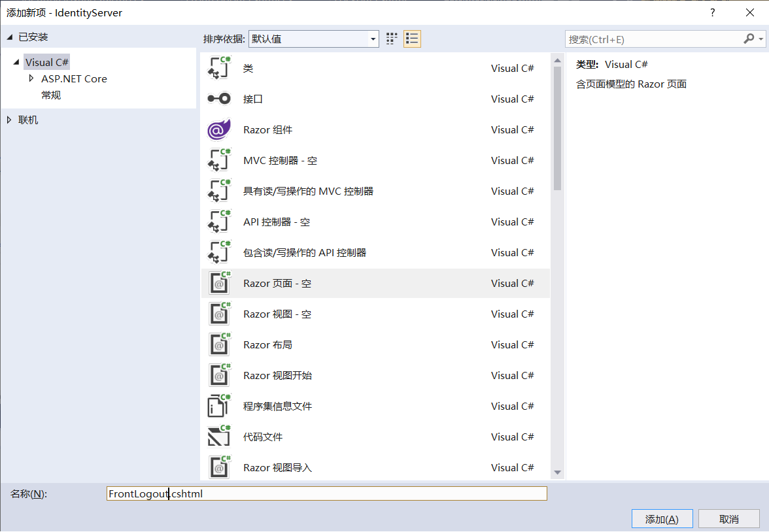The image size is (769, 532).
Task: Click the 取消 button
Action: (x=728, y=519)
